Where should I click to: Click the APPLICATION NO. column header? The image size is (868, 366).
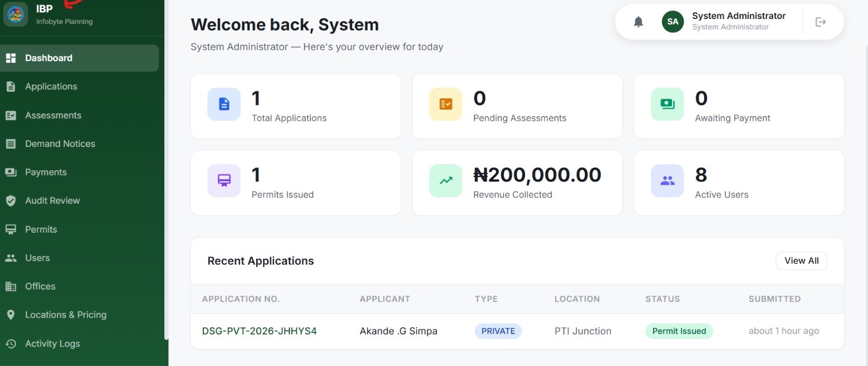coord(241,299)
